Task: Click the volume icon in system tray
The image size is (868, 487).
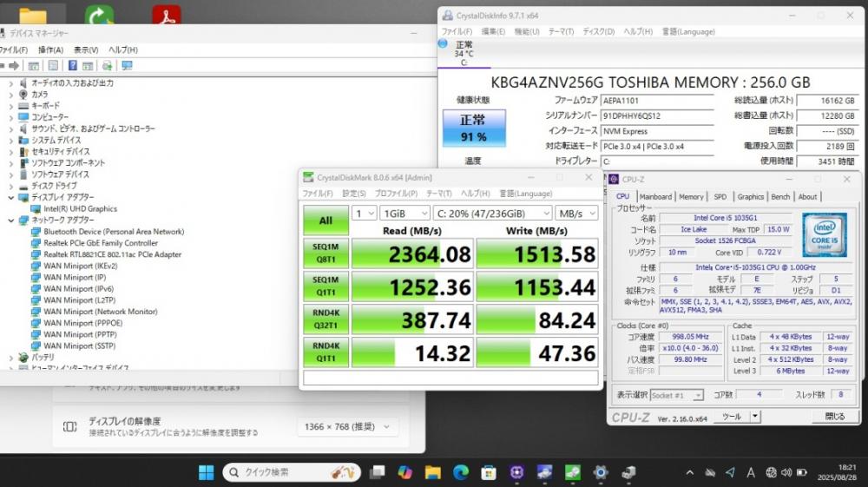Action: [786, 472]
